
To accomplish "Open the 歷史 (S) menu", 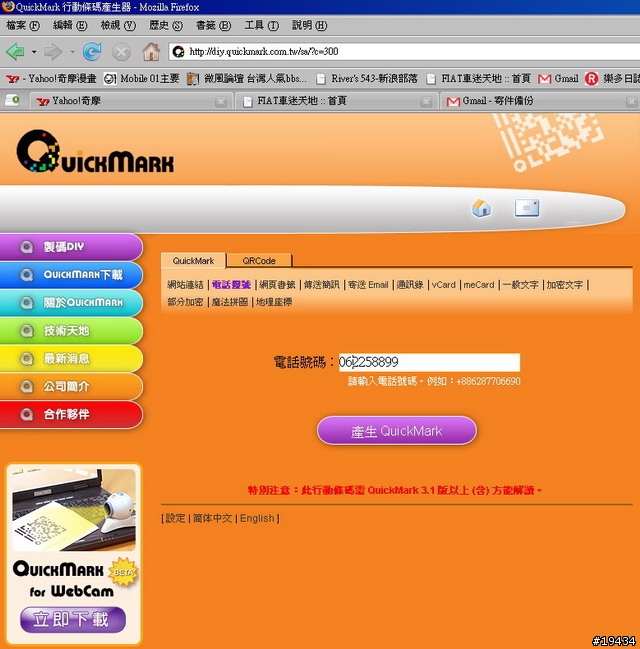I will (x=166, y=26).
